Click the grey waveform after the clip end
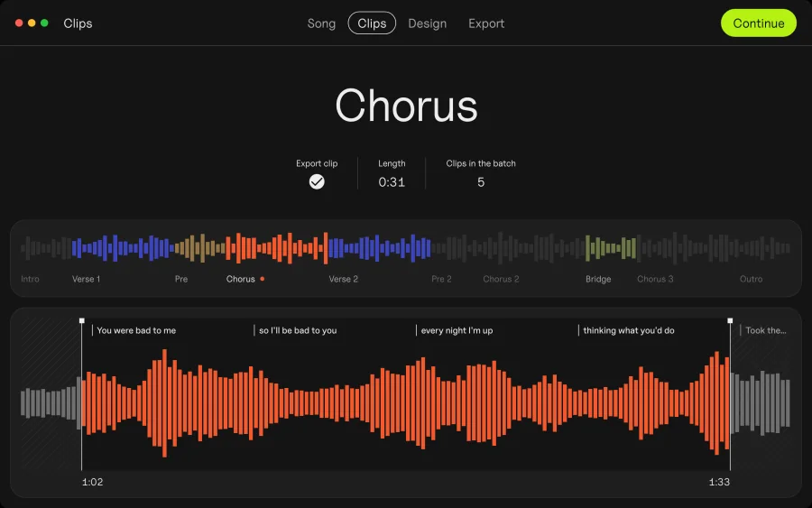The width and height of the screenshot is (812, 508). (x=761, y=402)
